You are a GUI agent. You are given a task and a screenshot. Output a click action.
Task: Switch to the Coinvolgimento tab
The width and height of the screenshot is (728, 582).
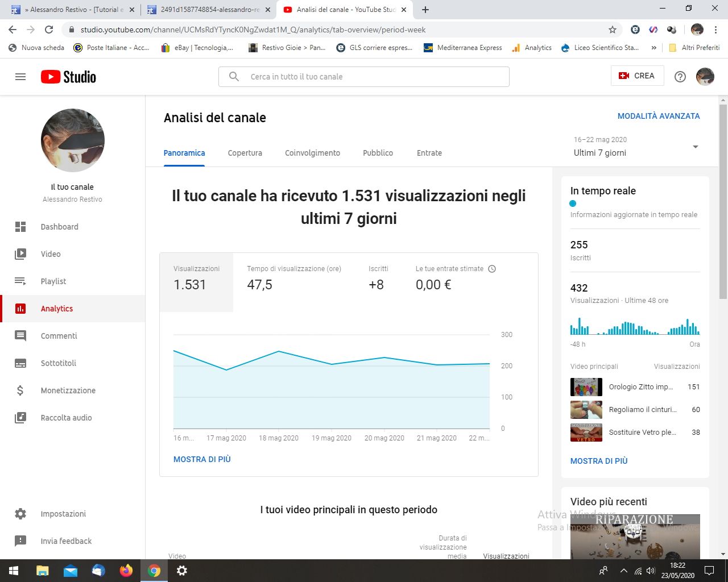pos(312,153)
